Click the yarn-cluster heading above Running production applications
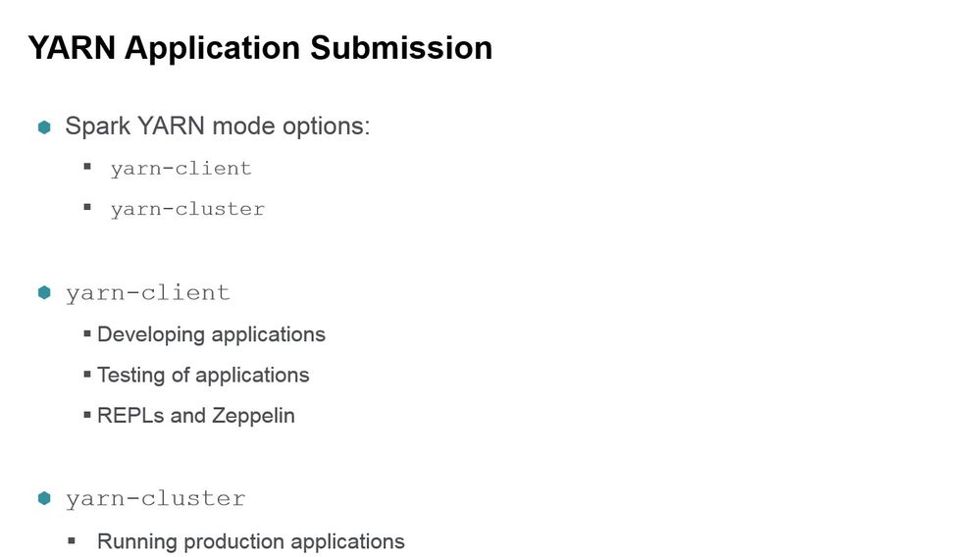Screen dimensions: 980x557 (x=155, y=499)
